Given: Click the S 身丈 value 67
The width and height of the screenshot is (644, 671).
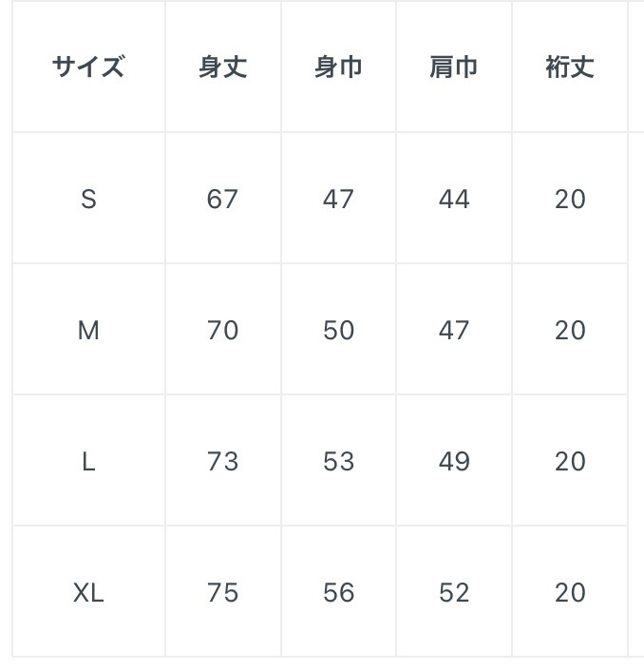Looking at the screenshot, I should (222, 199).
